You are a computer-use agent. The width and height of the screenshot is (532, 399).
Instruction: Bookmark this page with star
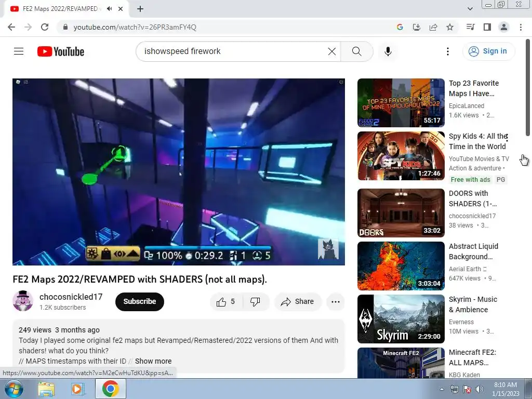pos(450,27)
